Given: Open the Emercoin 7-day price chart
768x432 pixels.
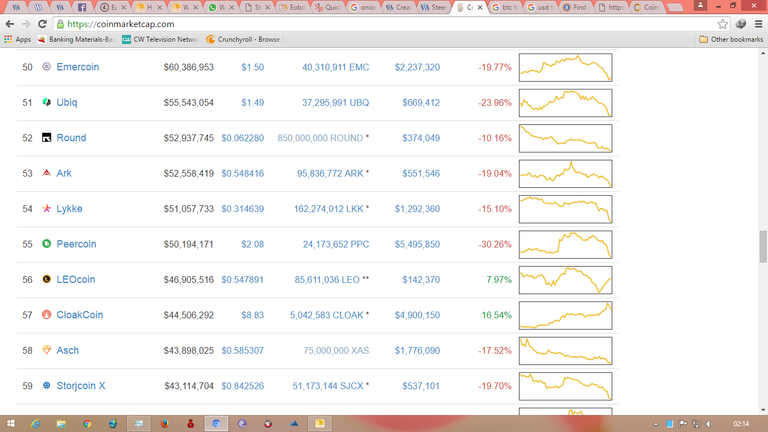Looking at the screenshot, I should point(565,67).
